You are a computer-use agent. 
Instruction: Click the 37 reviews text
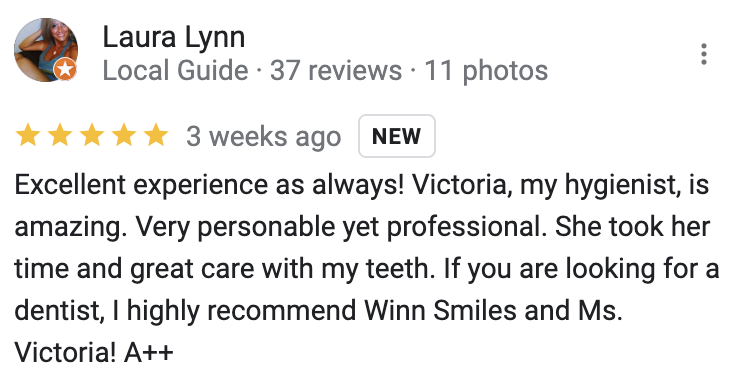[x=336, y=71]
